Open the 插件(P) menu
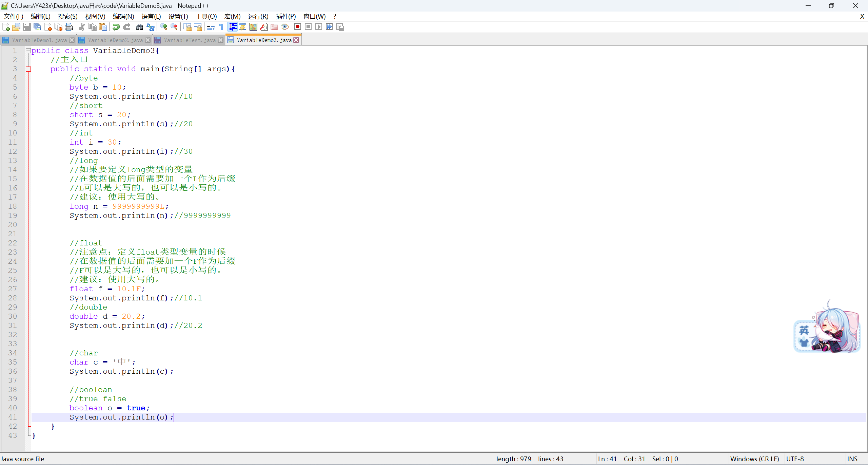This screenshot has height=465, width=868. [x=286, y=17]
